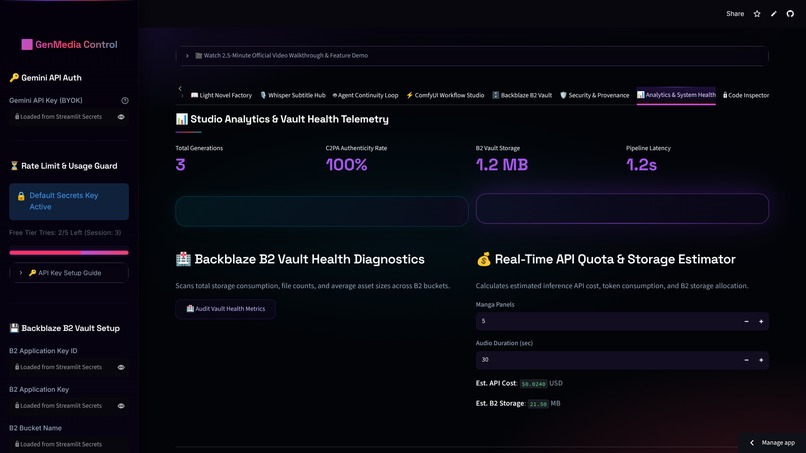Decrease the Manga Panels value
Image resolution: width=806 pixels, height=453 pixels.
coord(746,321)
